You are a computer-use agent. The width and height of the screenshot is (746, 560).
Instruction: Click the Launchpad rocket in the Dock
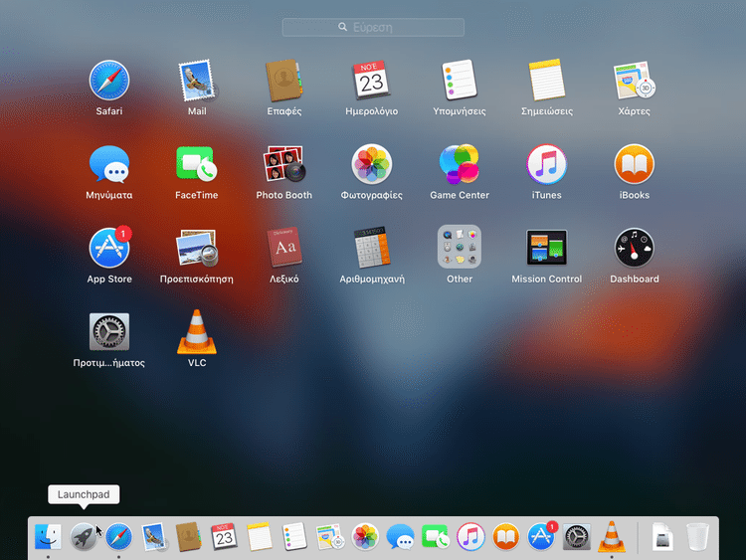tap(84, 536)
